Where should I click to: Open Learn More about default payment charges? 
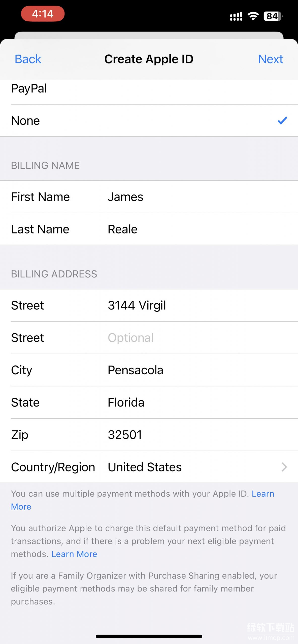click(74, 554)
